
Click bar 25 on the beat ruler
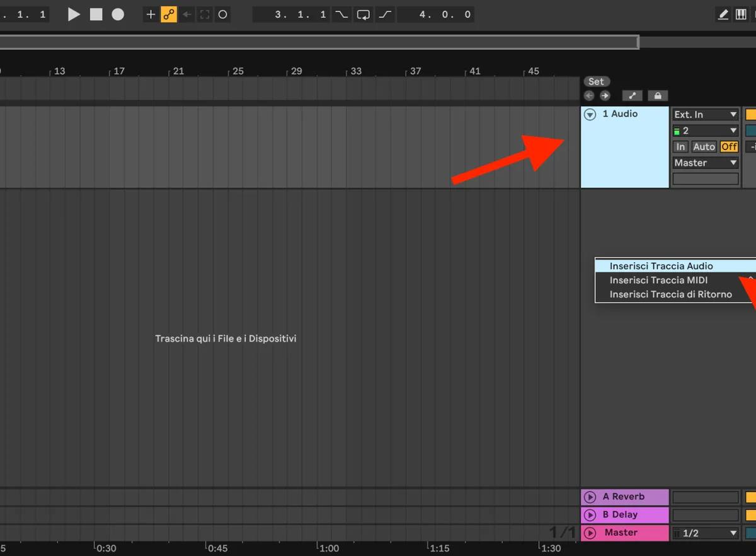pyautogui.click(x=238, y=71)
